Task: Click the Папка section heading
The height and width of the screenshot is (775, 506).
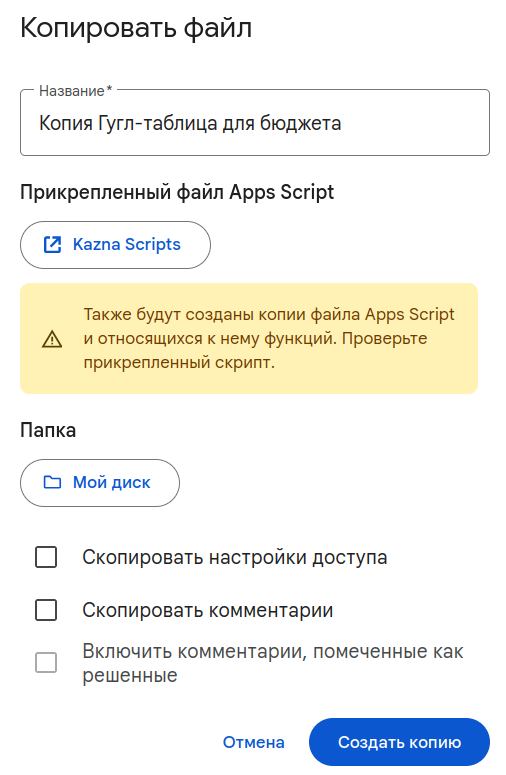Action: pos(48,430)
